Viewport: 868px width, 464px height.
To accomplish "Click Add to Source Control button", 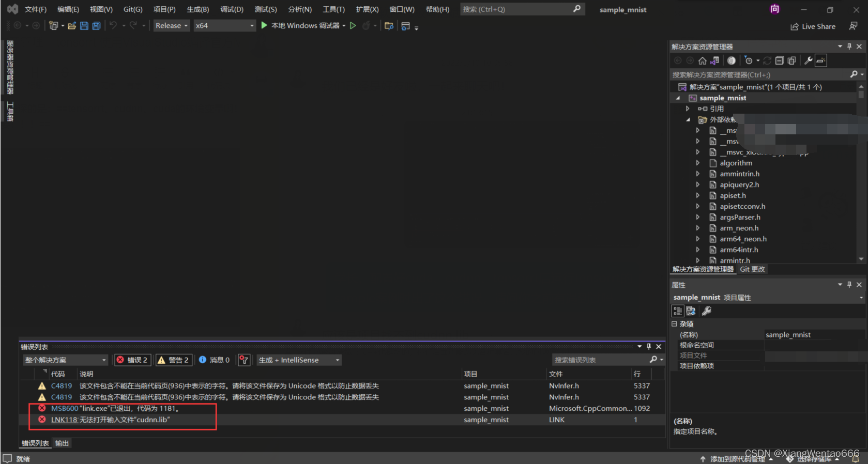I will pos(736,459).
